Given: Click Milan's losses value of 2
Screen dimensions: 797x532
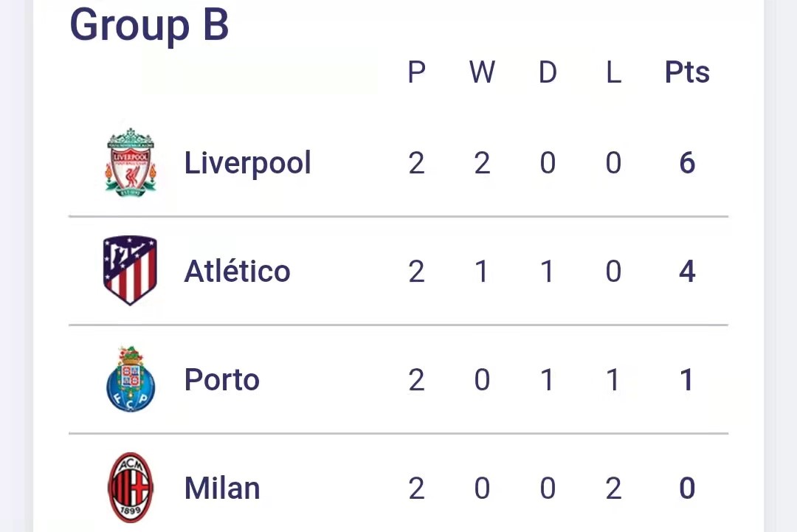Looking at the screenshot, I should pyautogui.click(x=613, y=488).
